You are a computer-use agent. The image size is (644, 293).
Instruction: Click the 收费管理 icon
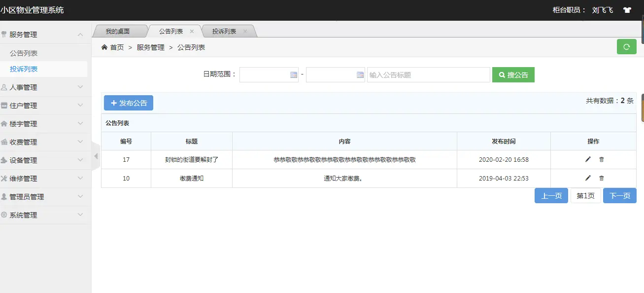coord(4,142)
